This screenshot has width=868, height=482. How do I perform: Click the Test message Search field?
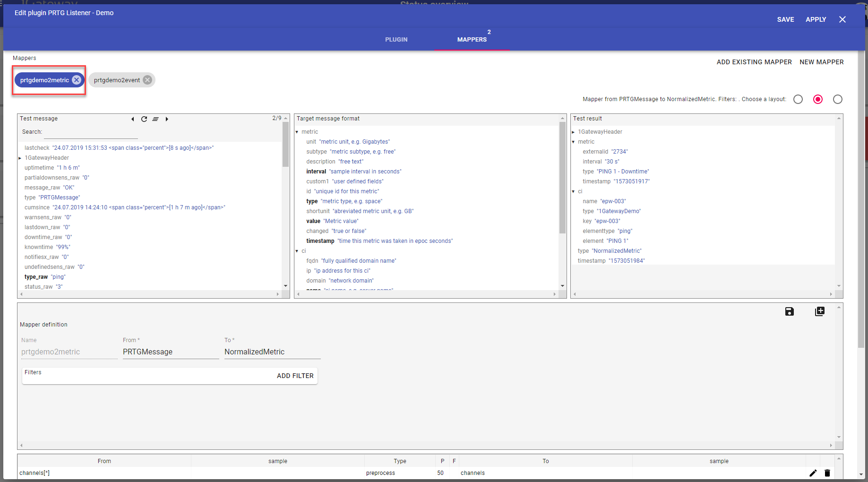pyautogui.click(x=91, y=132)
